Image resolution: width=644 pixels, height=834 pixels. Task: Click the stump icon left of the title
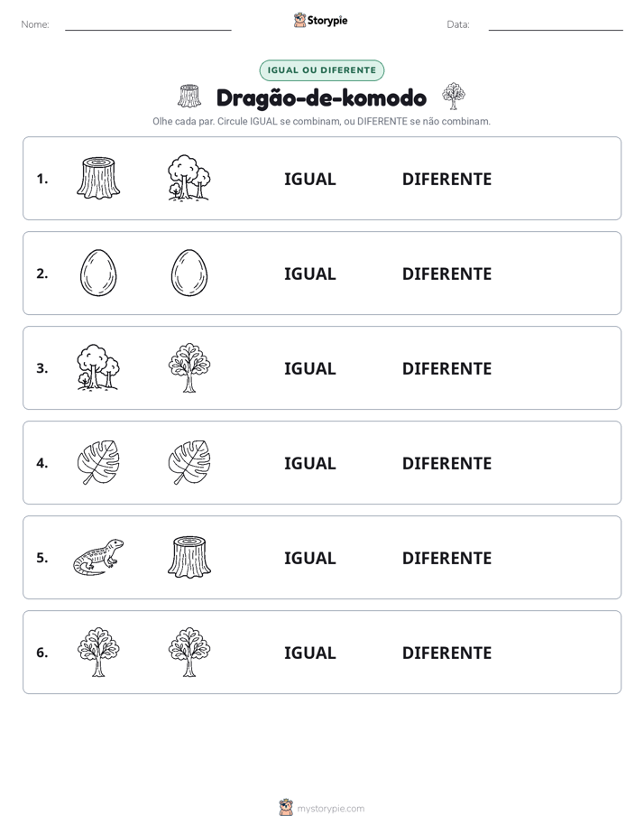[x=189, y=96]
